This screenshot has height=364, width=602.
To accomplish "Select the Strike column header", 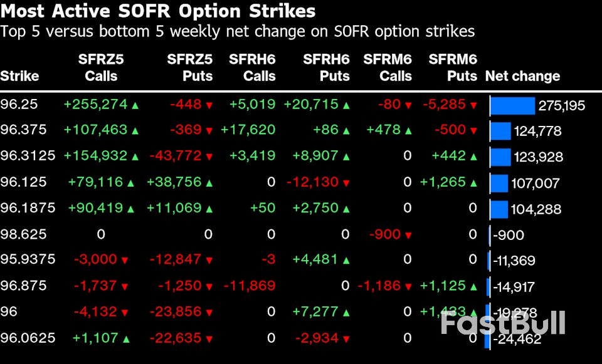I will click(19, 76).
